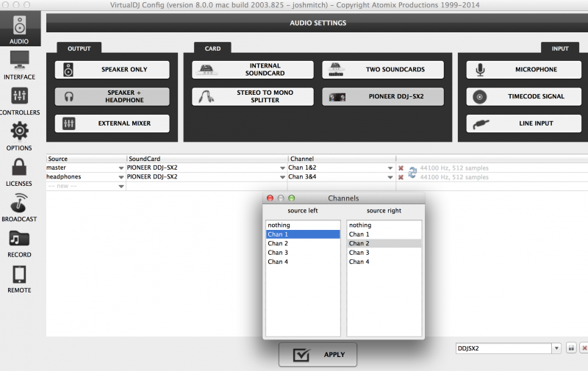Viewport: 588px width, 371px height.
Task: Choose External Mixer output option
Action: tap(112, 123)
